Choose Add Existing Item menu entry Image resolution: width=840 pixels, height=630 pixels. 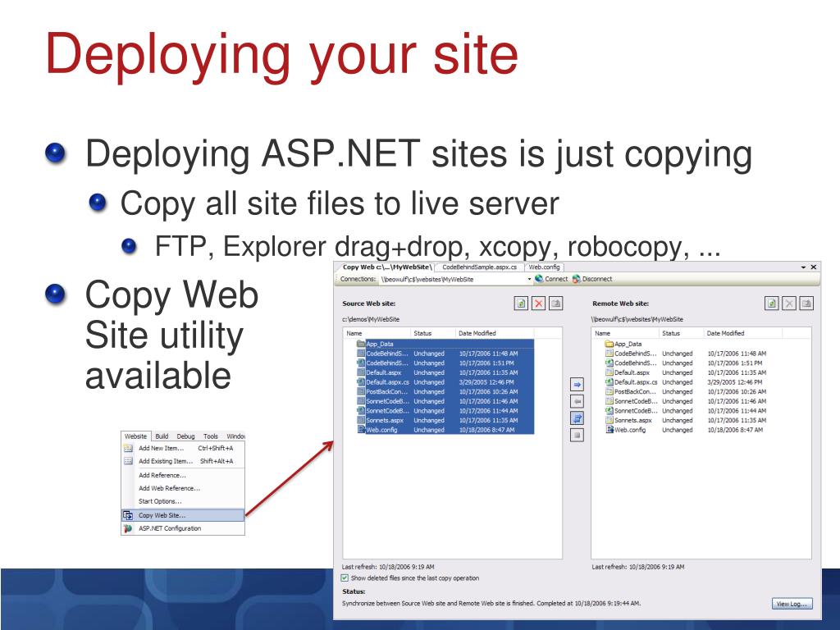coord(183,461)
